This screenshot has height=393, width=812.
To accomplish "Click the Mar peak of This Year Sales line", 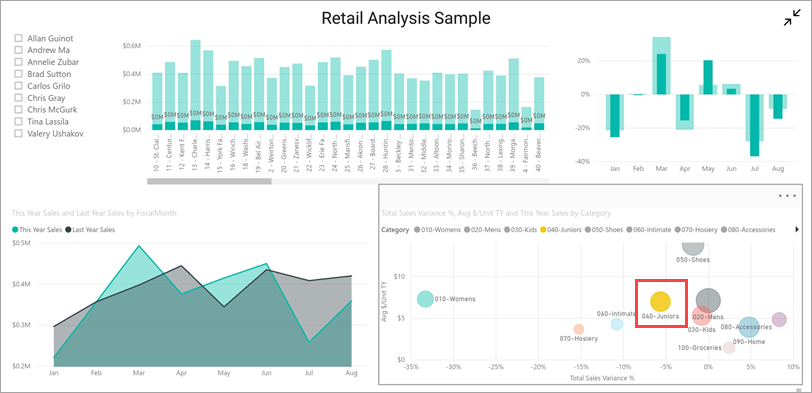I will pos(138,246).
